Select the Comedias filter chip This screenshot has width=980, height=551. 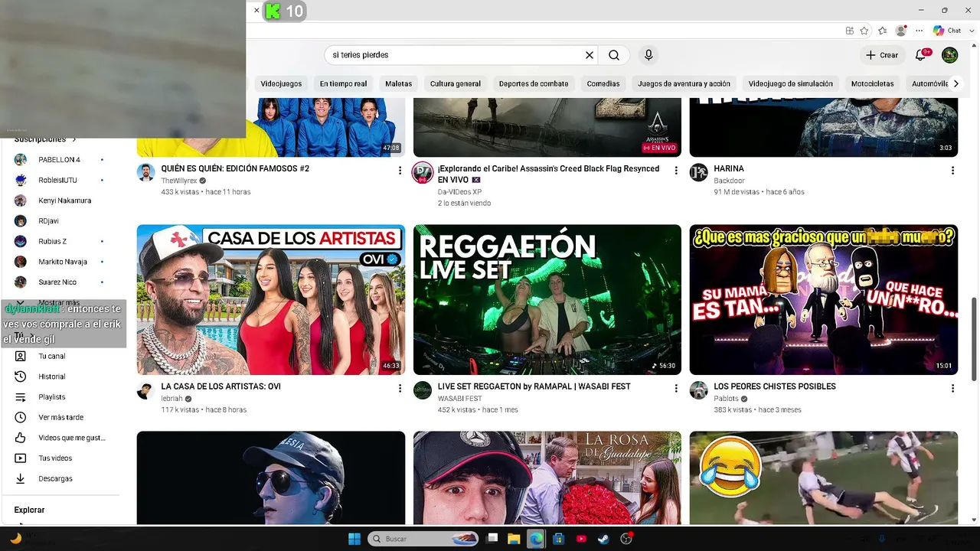click(603, 83)
